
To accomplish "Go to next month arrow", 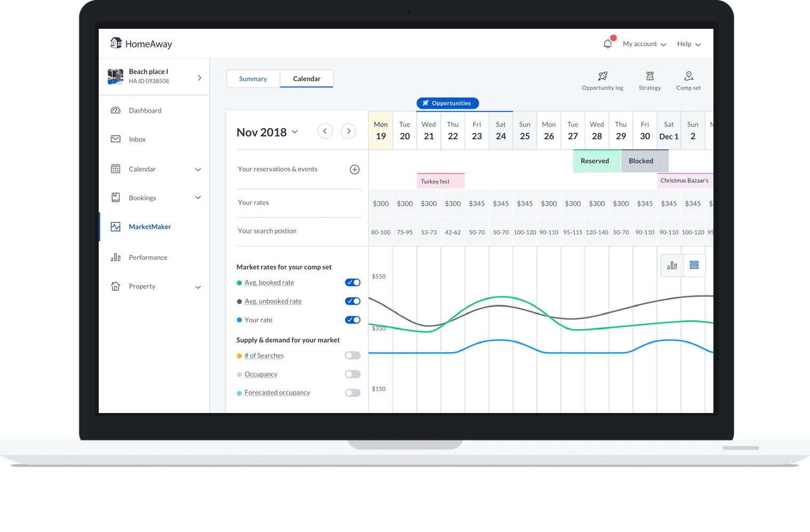I will tap(348, 131).
